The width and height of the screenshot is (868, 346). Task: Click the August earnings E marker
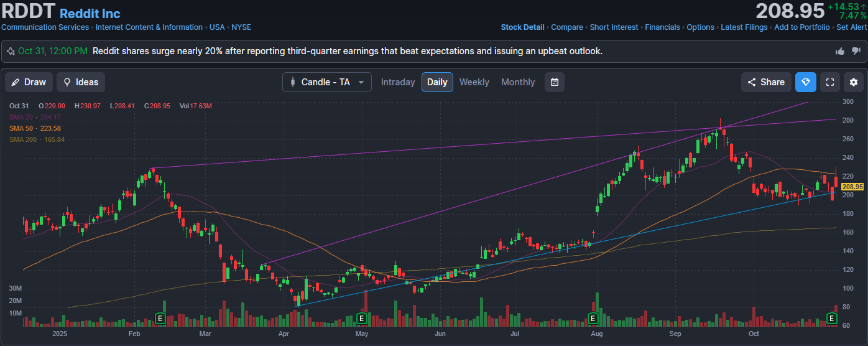593,319
